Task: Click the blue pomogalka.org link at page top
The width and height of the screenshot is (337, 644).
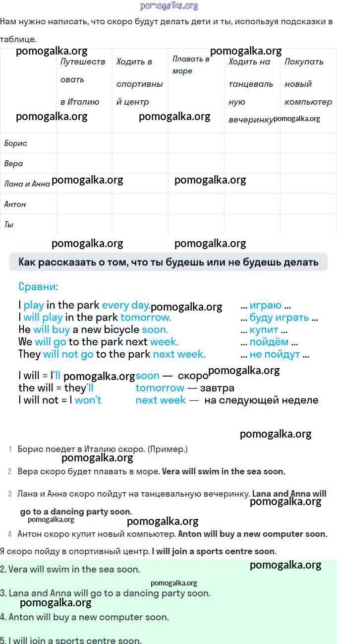Action: pos(169,6)
